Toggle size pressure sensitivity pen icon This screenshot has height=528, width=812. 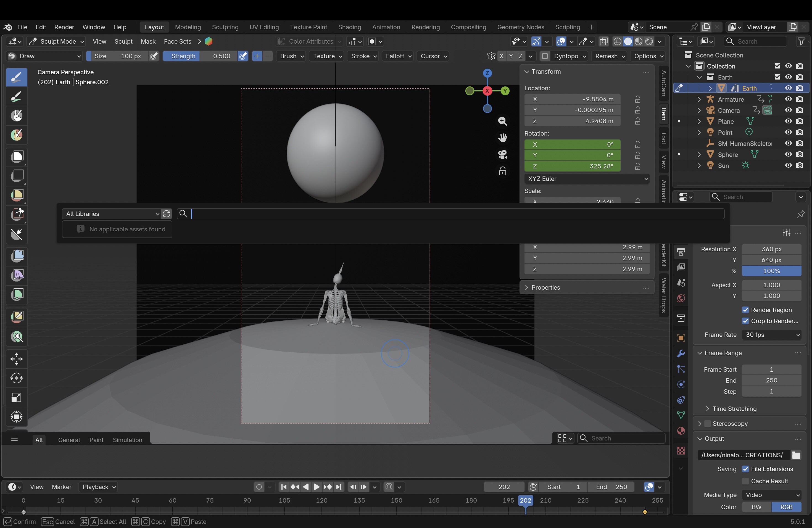(x=154, y=56)
